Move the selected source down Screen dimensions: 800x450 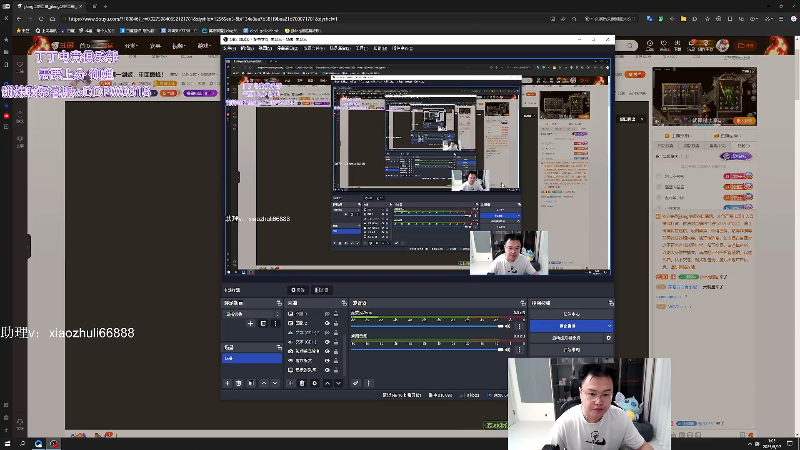click(338, 383)
